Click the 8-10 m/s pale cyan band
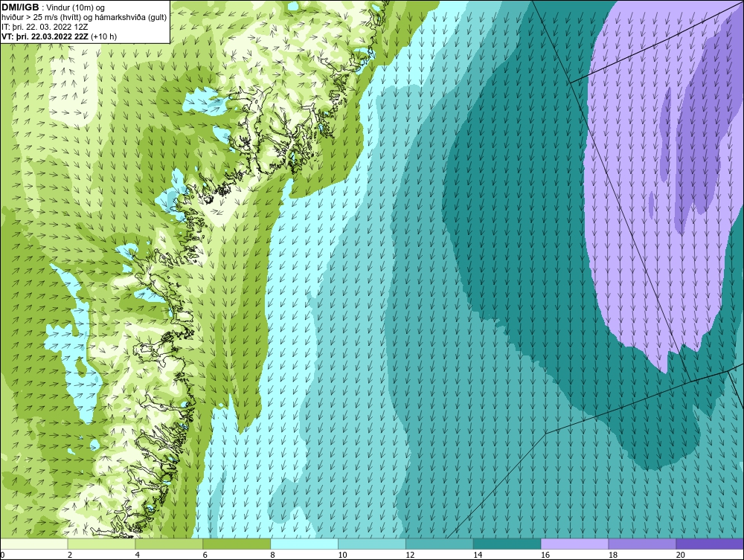744x560 pixels. [x=304, y=544]
